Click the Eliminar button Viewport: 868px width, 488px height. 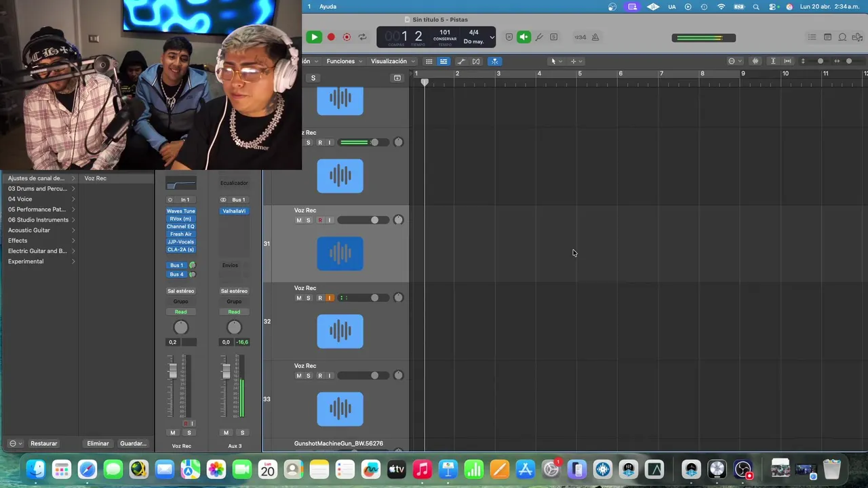coord(98,443)
